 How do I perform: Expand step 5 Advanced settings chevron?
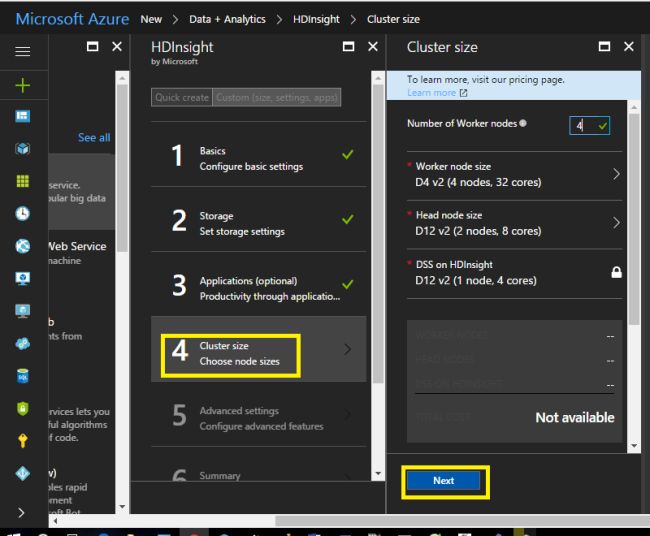coord(347,415)
